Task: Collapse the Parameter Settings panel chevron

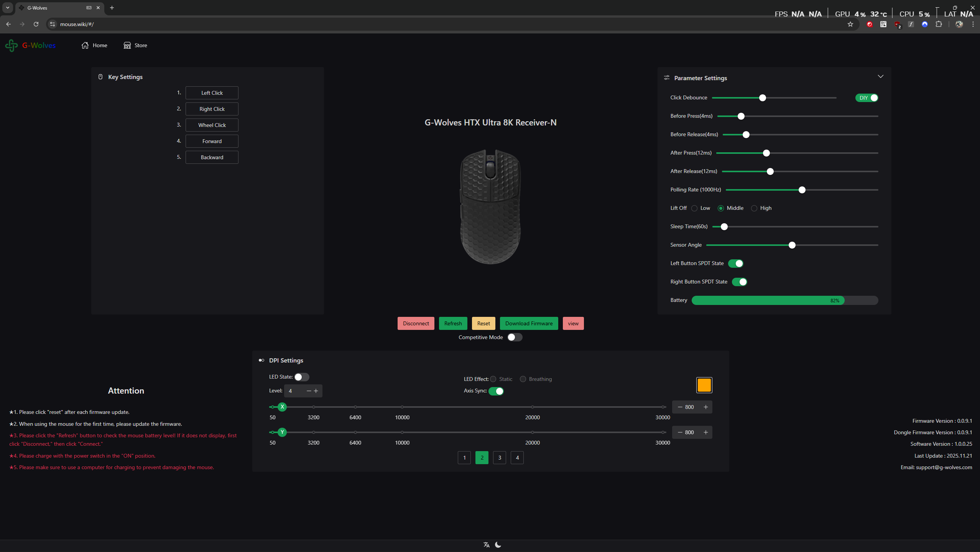Action: coord(881,76)
